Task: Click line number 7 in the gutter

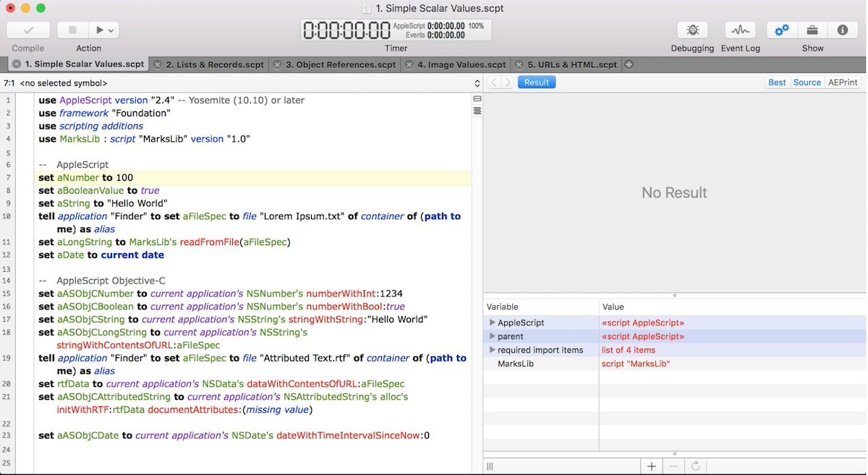Action: (x=7, y=177)
